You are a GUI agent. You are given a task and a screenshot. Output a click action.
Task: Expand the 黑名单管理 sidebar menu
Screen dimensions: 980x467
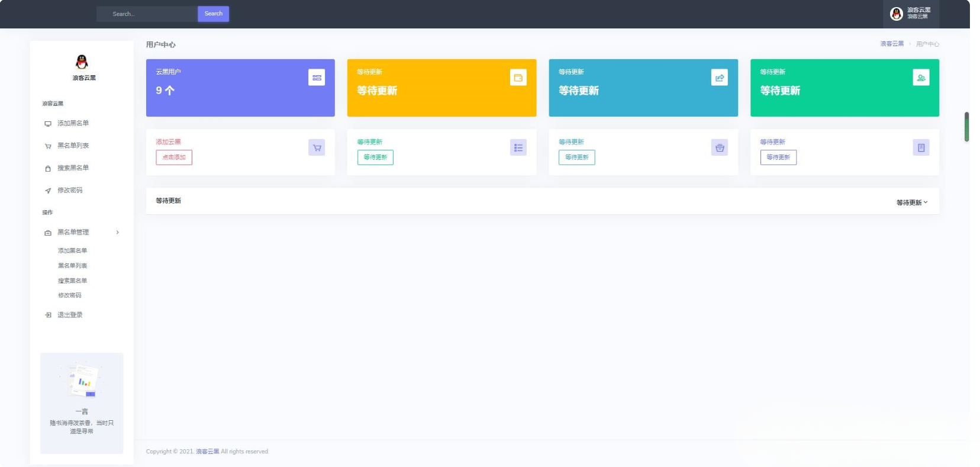click(82, 232)
